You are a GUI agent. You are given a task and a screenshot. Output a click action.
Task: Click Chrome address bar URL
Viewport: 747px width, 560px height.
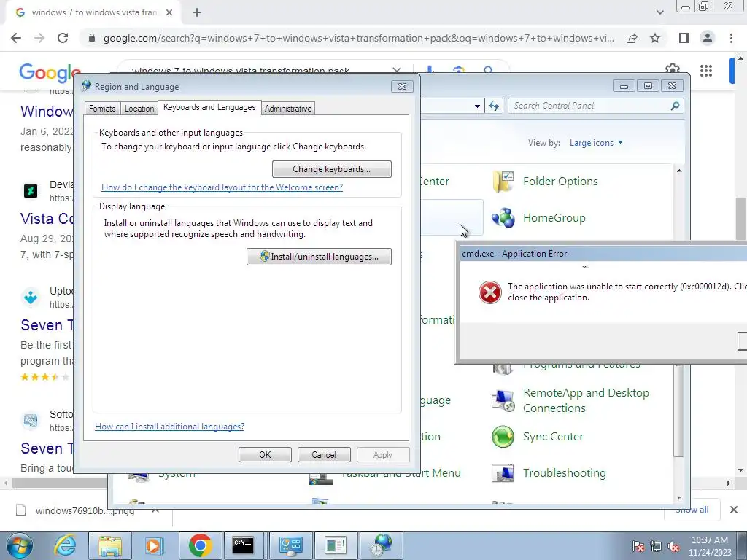[359, 38]
